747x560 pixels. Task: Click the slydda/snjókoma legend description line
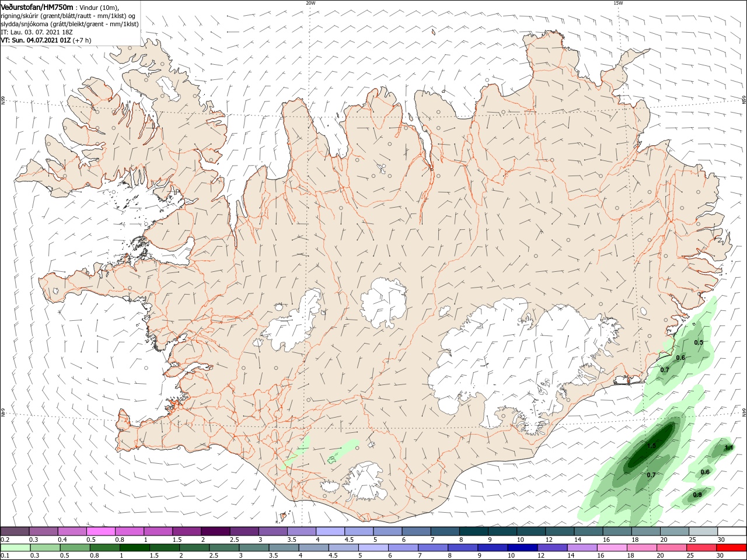tap(69, 24)
